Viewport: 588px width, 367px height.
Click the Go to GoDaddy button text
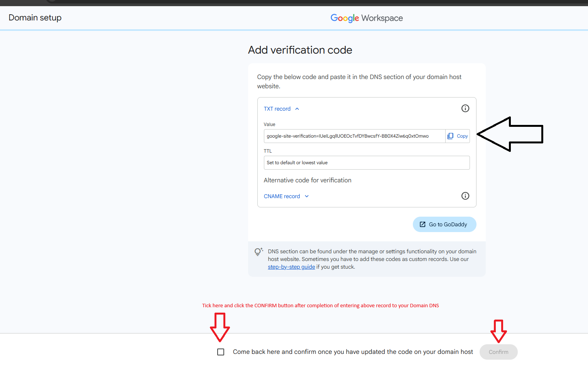click(x=448, y=224)
